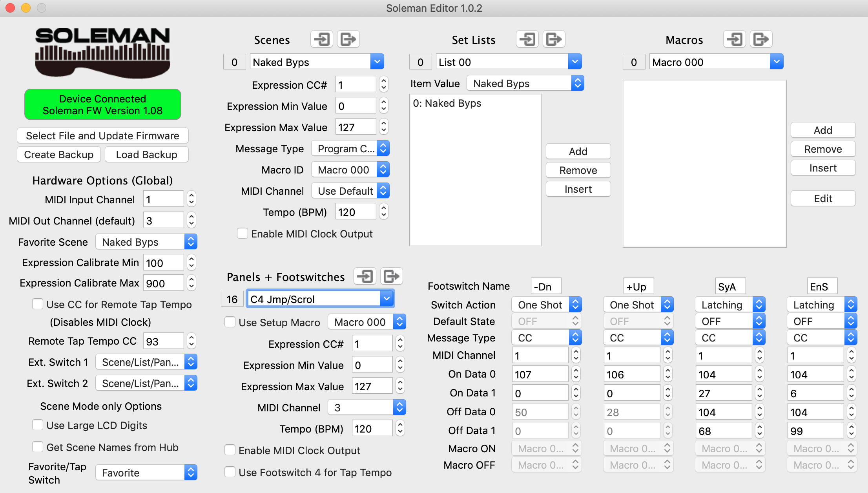Screen dimensions: 868x493
Task: Click the Expression Calibrate Max input field
Action: coord(164,283)
